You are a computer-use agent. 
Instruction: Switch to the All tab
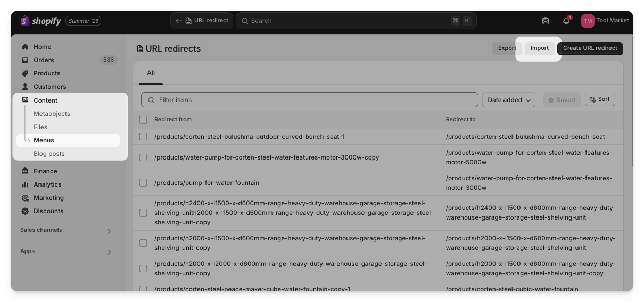point(151,73)
